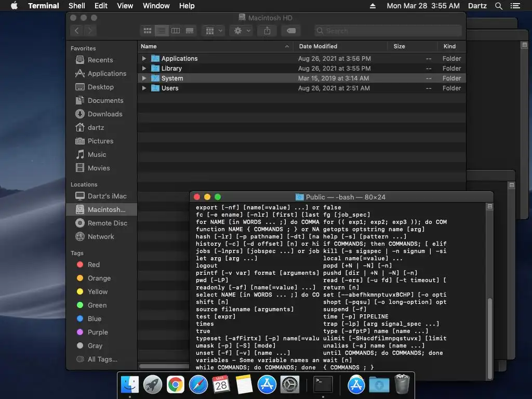Select Dartz's iMac in Locations
The height and width of the screenshot is (399, 532).
[x=101, y=196]
